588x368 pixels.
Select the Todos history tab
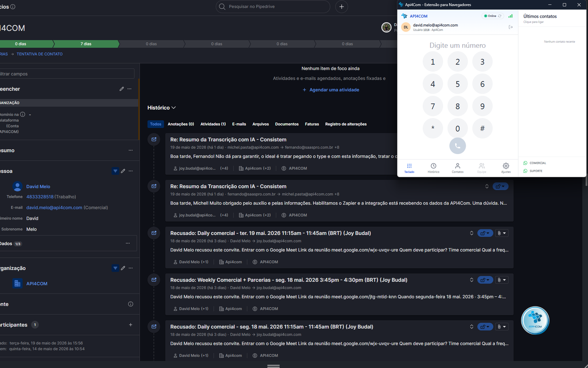(156, 124)
